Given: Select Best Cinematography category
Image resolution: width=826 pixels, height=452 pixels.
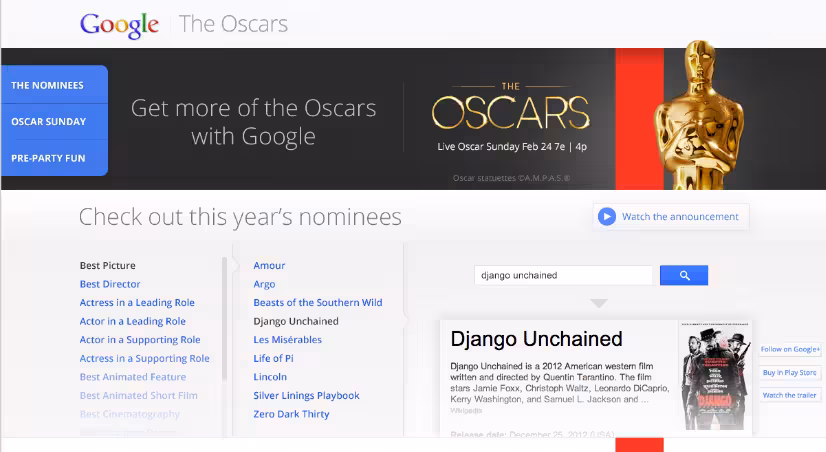Looking at the screenshot, I should point(130,414).
